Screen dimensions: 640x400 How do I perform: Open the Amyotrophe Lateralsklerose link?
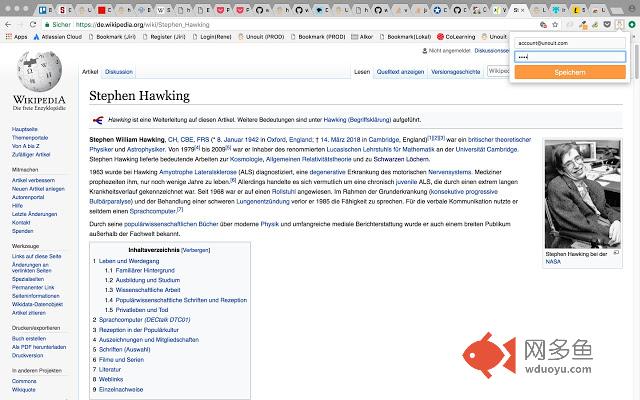click(198, 172)
